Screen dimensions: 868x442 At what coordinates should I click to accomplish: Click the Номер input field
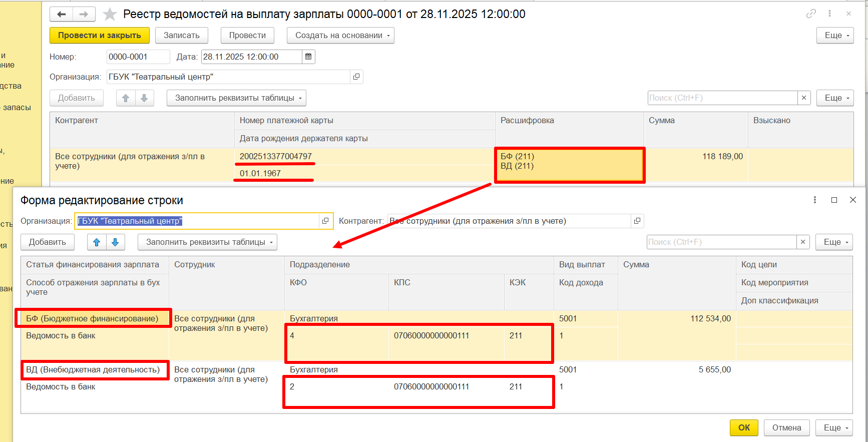(x=138, y=57)
